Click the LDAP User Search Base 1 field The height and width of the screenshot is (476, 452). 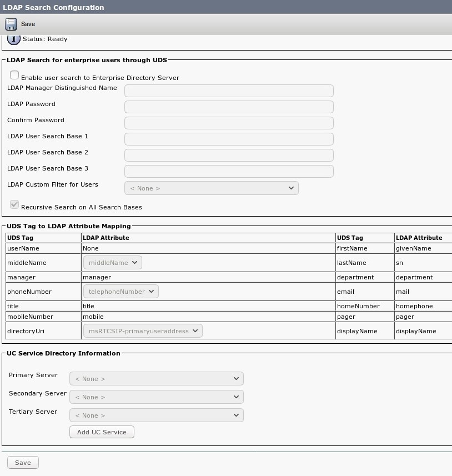(x=229, y=139)
